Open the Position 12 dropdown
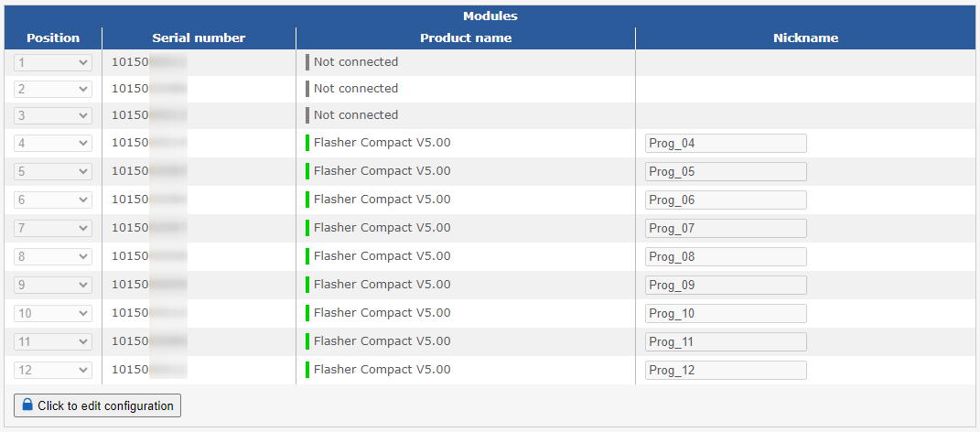 coord(53,370)
